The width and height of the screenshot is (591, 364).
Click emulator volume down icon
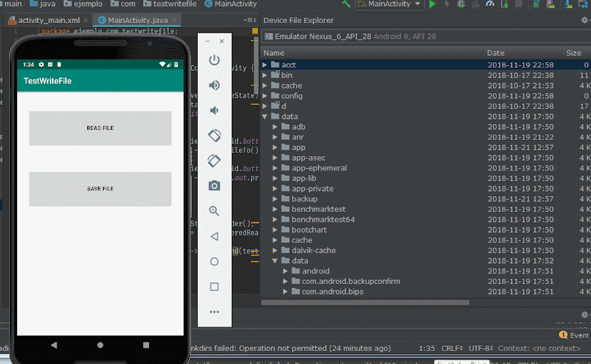(x=214, y=110)
